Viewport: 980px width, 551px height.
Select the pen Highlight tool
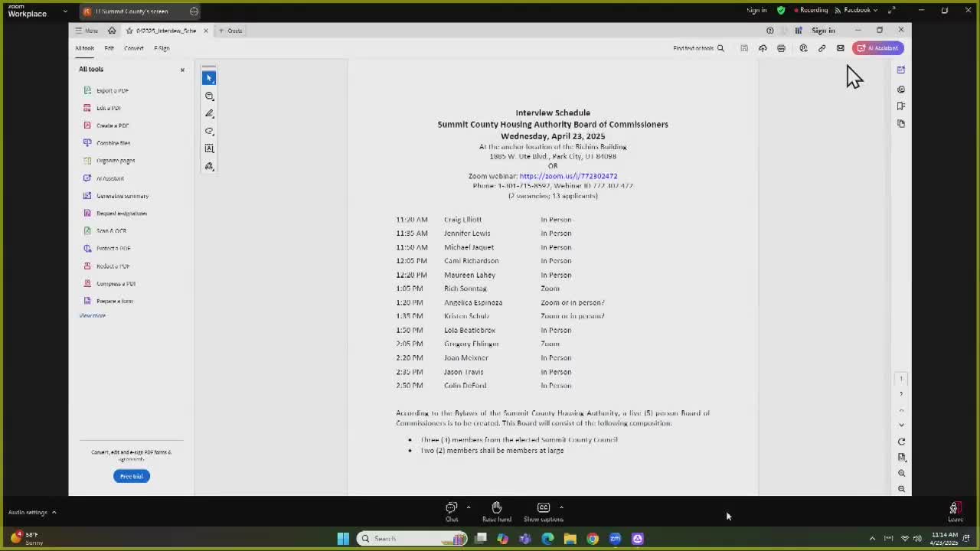pyautogui.click(x=209, y=113)
